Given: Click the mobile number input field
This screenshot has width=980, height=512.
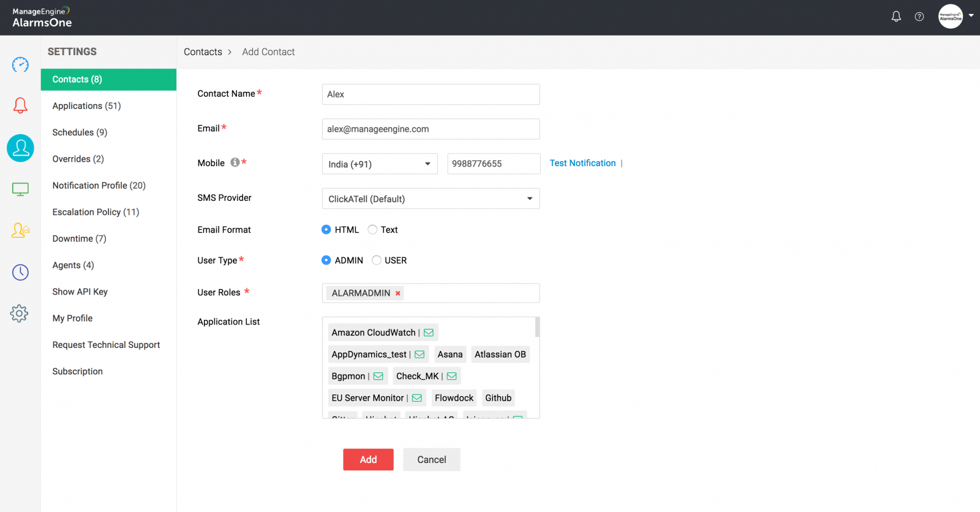Looking at the screenshot, I should click(x=494, y=164).
